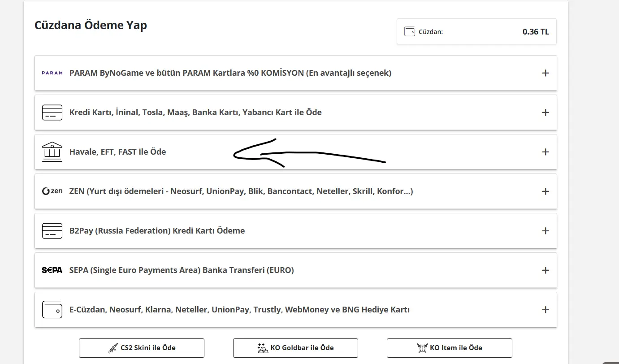Select B2Pay (Russia Federation) Kredi Kartı Ödeme text
This screenshot has height=364, width=619.
[157, 231]
